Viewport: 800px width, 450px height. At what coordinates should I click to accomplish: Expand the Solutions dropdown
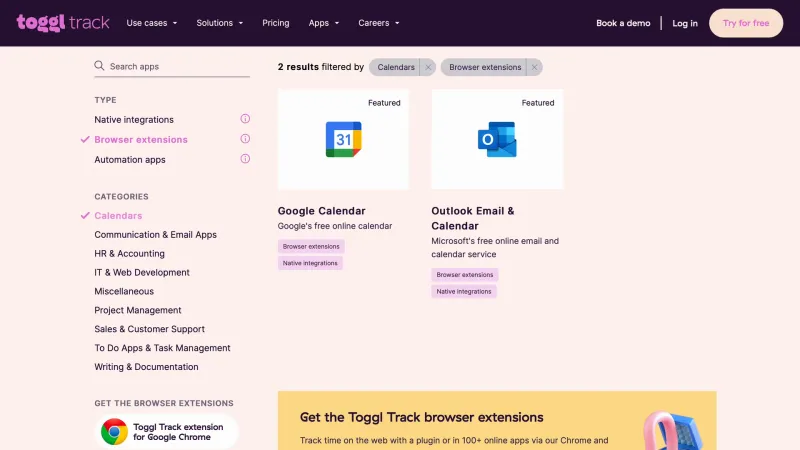pyautogui.click(x=219, y=23)
